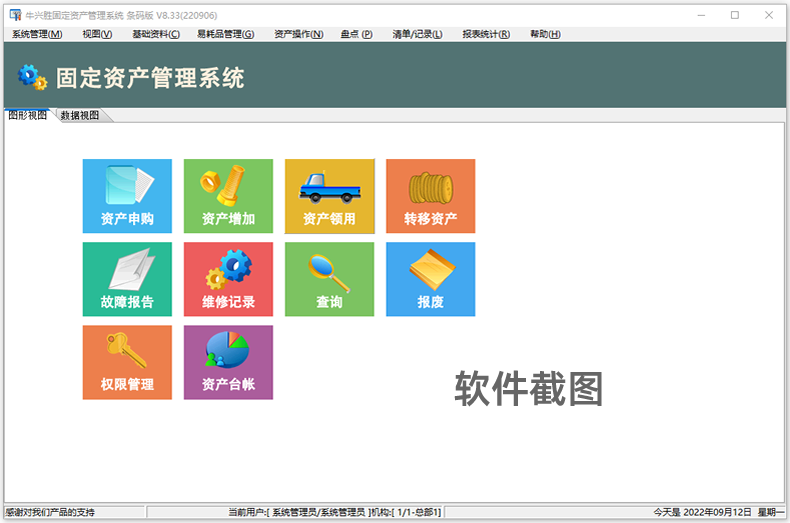Open the 资产台帐 asset ledger pie tile
The height and width of the screenshot is (523, 790).
point(228,362)
